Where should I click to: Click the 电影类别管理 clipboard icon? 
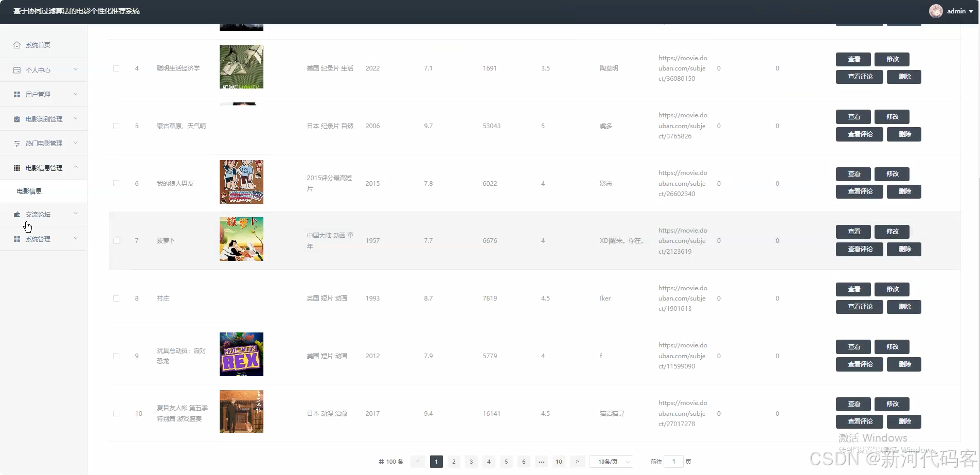[17, 119]
